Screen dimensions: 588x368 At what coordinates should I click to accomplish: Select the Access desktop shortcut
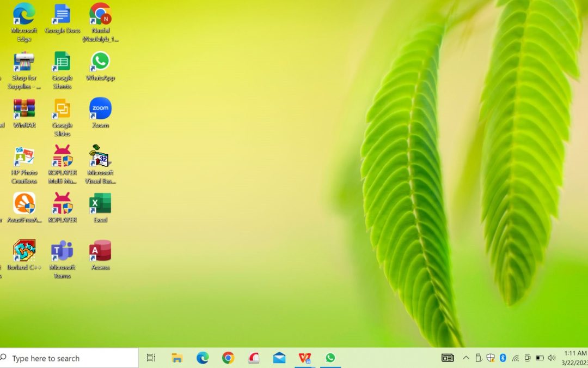(x=101, y=255)
